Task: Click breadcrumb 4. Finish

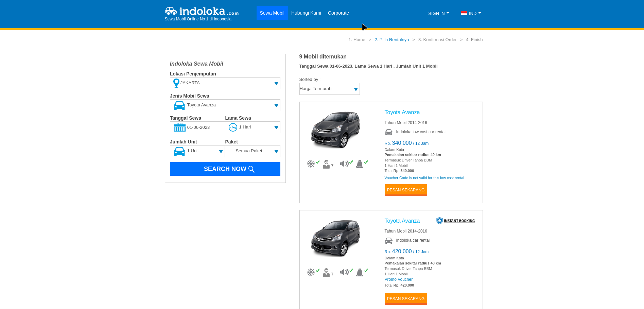Action: (474, 40)
